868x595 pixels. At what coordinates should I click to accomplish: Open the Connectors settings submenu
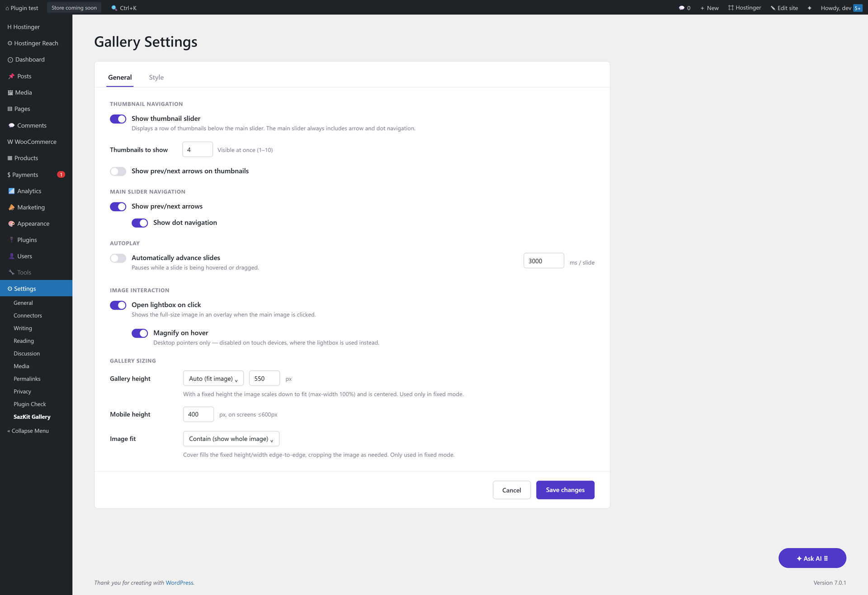click(x=28, y=316)
